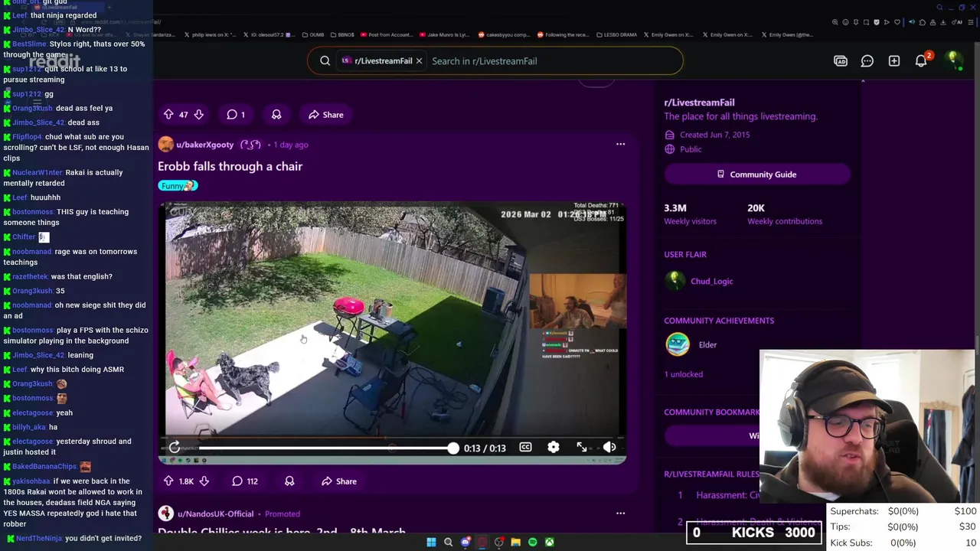Share the Erobb falls through a chair post
The height and width of the screenshot is (551, 980).
coord(339,481)
